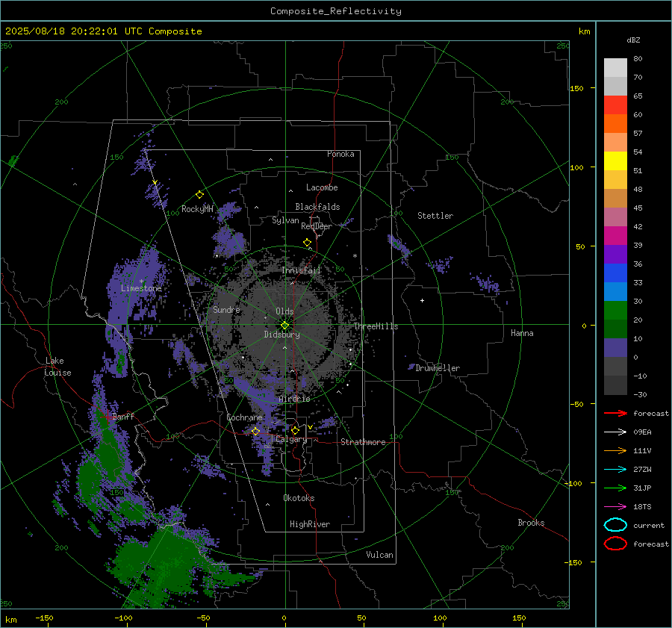Click the 42 dBZ magenta color swatch
The height and width of the screenshot is (628, 672).
coord(615,236)
